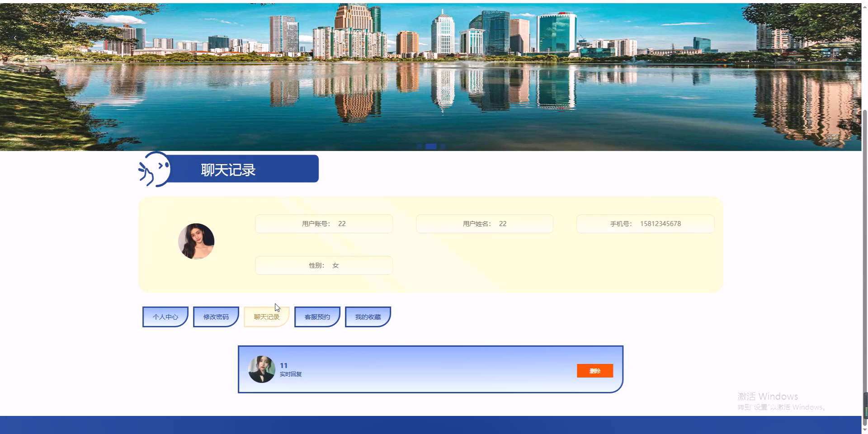
Task: Click the 手机号 15812345678 field
Action: (x=646, y=224)
